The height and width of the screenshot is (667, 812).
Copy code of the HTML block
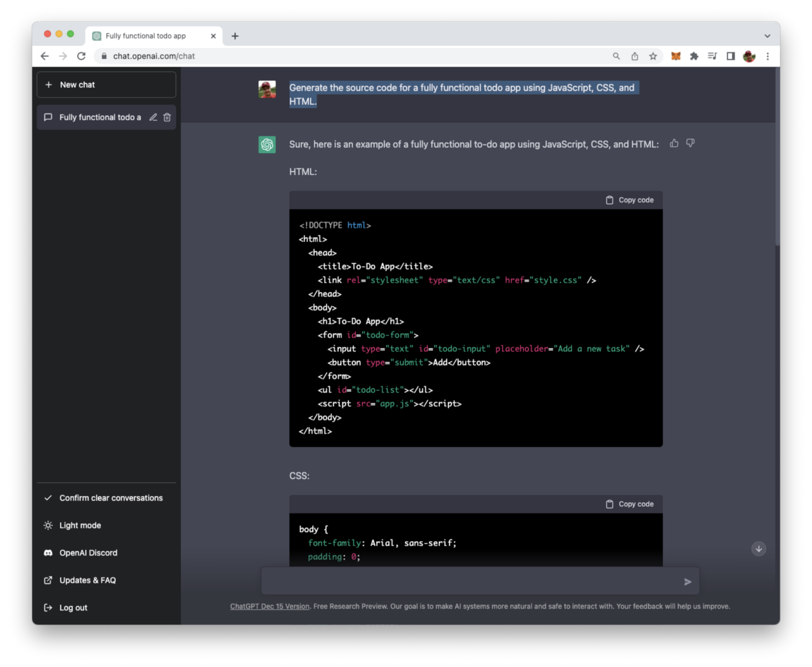(629, 200)
